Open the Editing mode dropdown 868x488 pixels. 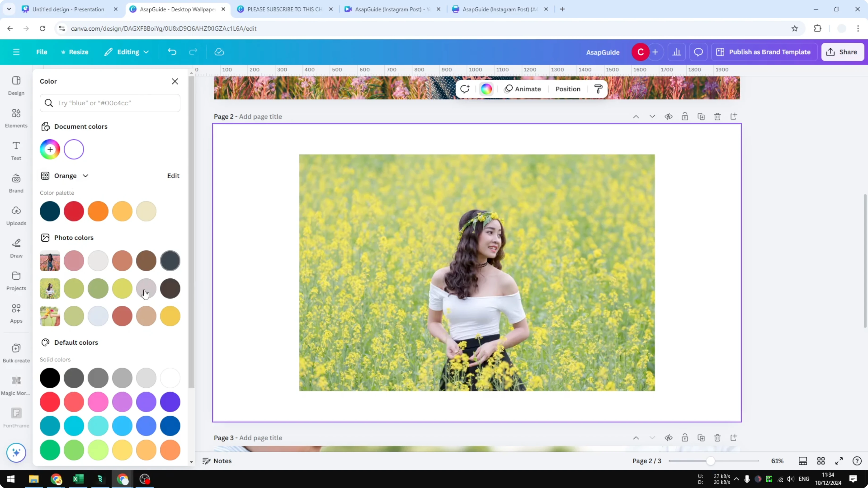127,52
